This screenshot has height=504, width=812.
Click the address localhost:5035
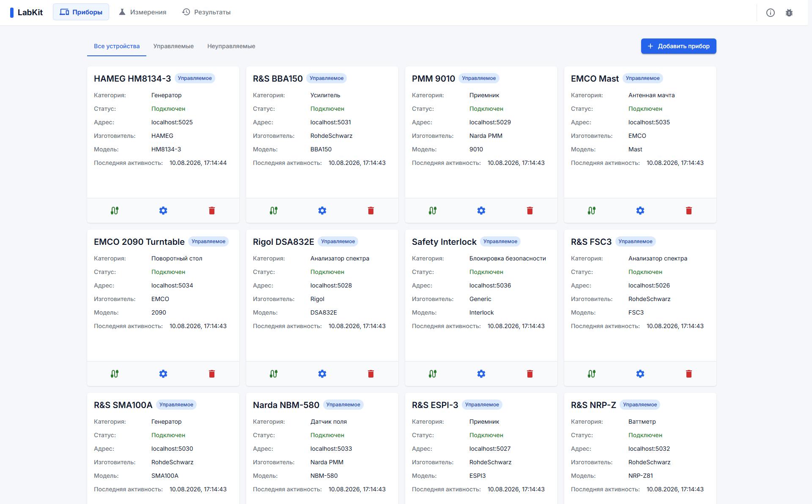[x=649, y=122]
